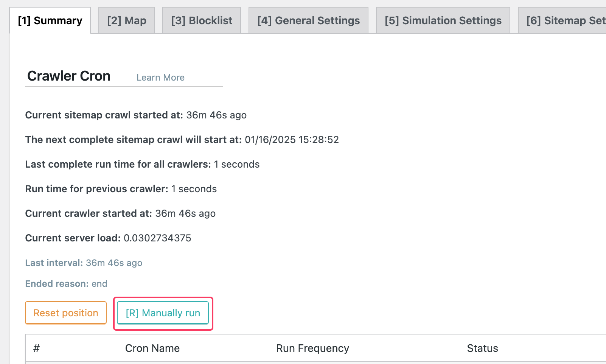Image resolution: width=606 pixels, height=364 pixels.
Task: Click the [R] Manually run button
Action: pos(163,313)
